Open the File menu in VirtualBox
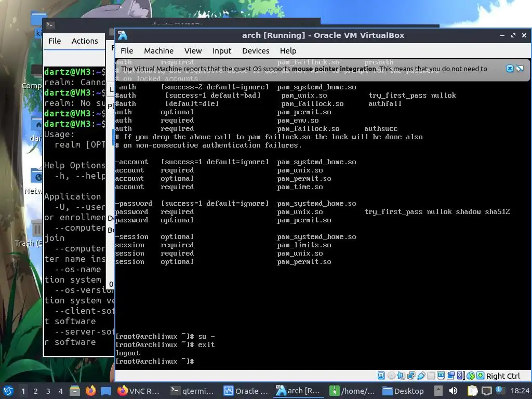The width and height of the screenshot is (532, 399). click(x=127, y=51)
